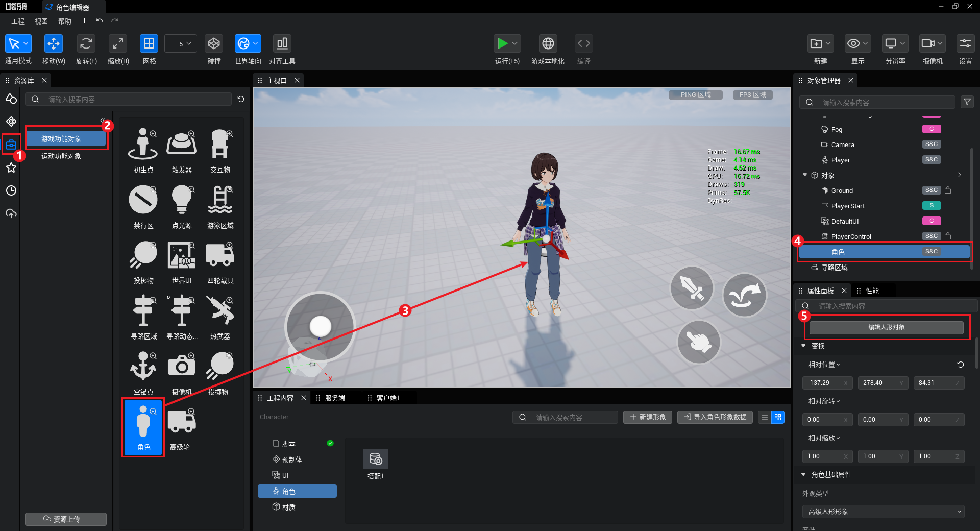Open the recent history clock icon
Image resolution: width=980 pixels, height=531 pixels.
pos(11,190)
